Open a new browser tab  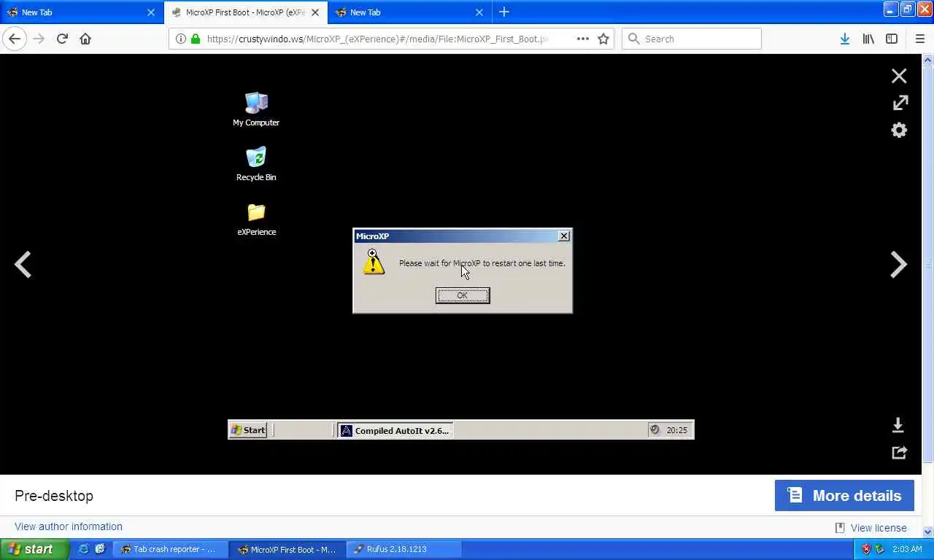[503, 12]
